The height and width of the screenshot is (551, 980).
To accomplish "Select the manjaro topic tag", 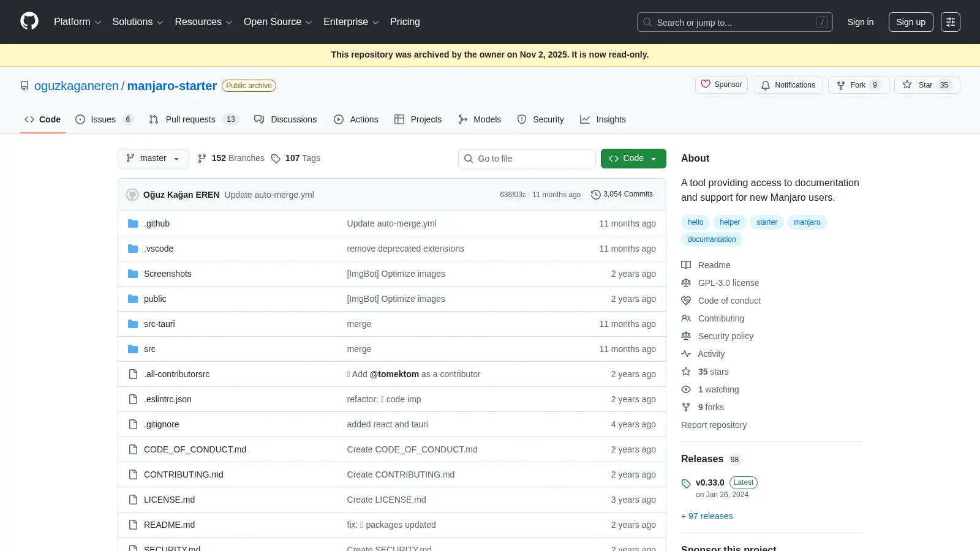I will (x=807, y=222).
